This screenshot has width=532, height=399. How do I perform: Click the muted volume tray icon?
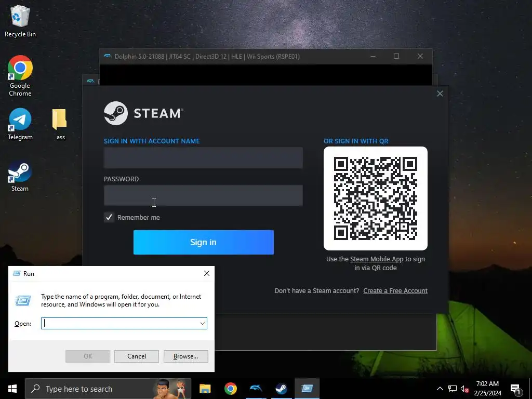464,389
